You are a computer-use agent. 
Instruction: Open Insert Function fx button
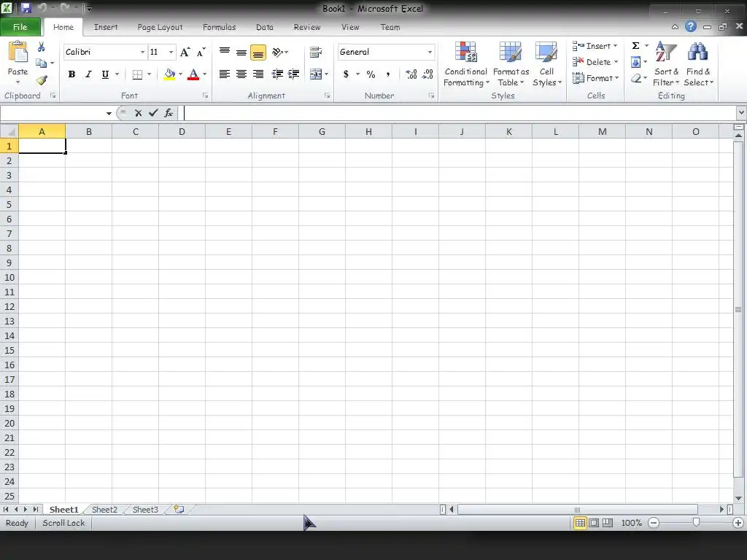pos(169,113)
